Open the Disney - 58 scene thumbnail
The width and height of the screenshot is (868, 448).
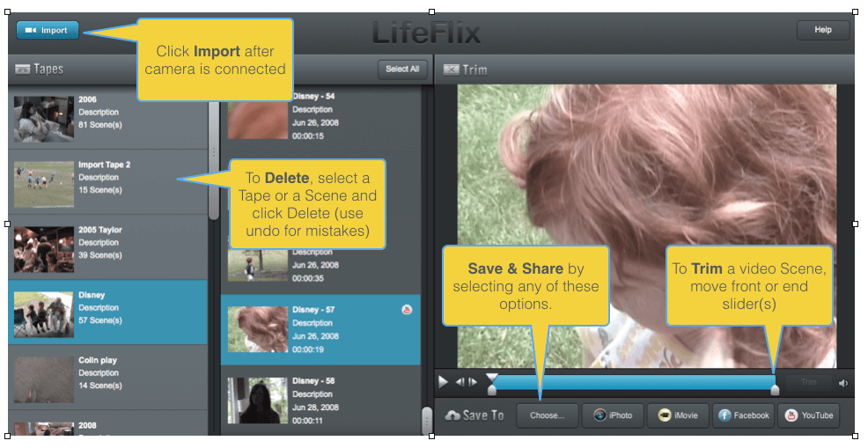coord(257,401)
